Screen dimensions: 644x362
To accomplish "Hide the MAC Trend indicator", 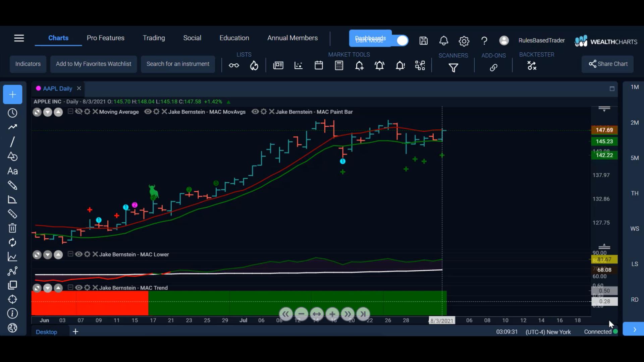I will point(79,288).
